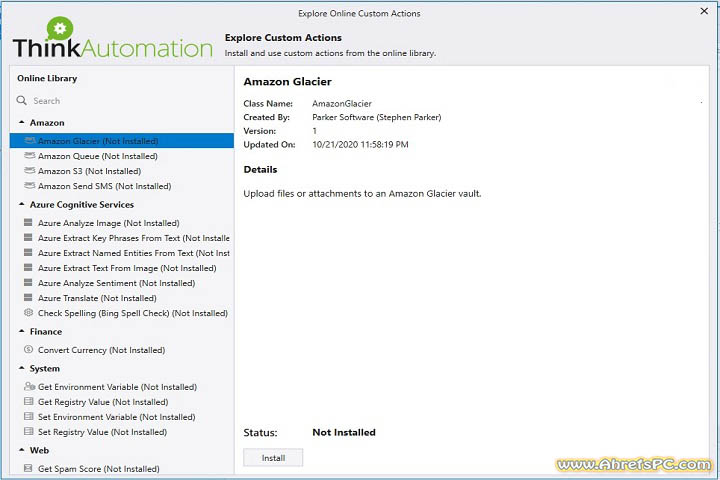
Task: Click the Azure Translate row icon
Action: coord(28,298)
